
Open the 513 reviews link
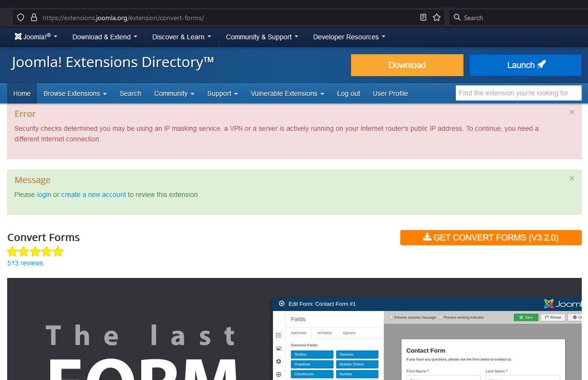click(25, 263)
